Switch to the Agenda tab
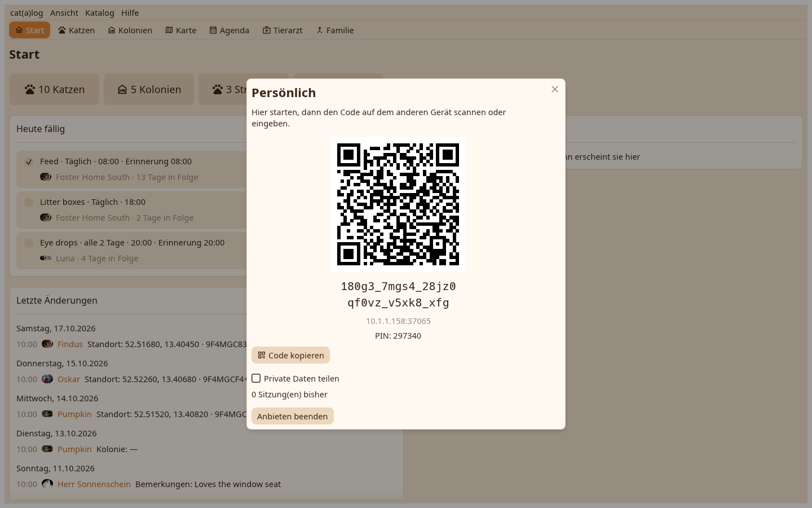Image resolution: width=812 pixels, height=508 pixels. [x=230, y=30]
